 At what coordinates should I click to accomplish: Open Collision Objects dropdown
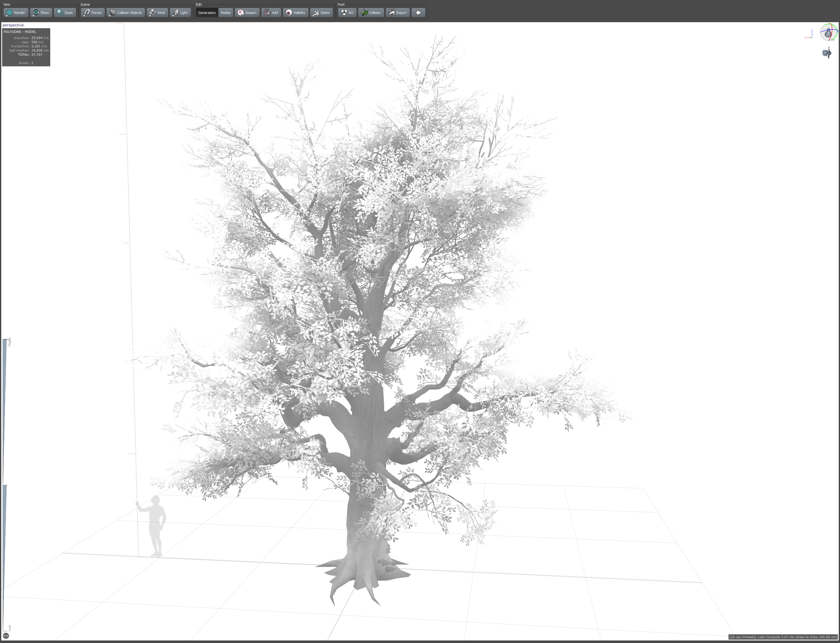point(125,13)
